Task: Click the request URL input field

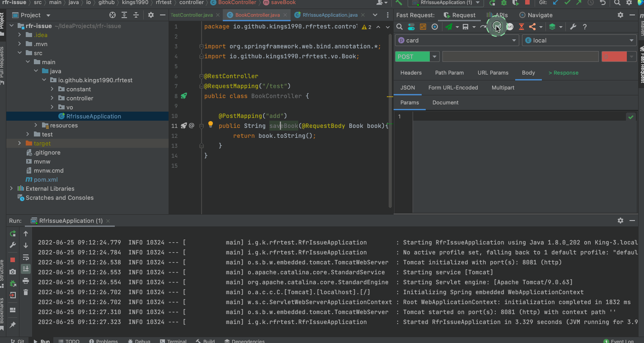Action: click(520, 56)
